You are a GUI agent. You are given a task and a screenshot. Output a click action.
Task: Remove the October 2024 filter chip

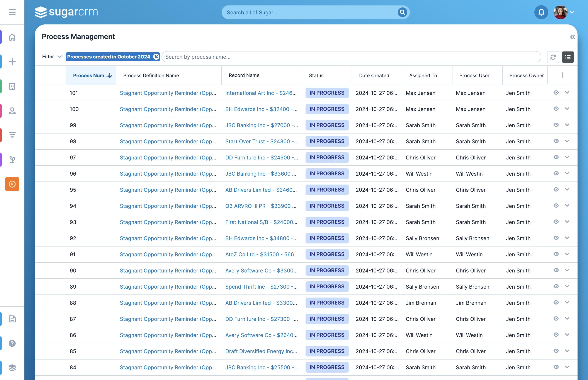[156, 57]
